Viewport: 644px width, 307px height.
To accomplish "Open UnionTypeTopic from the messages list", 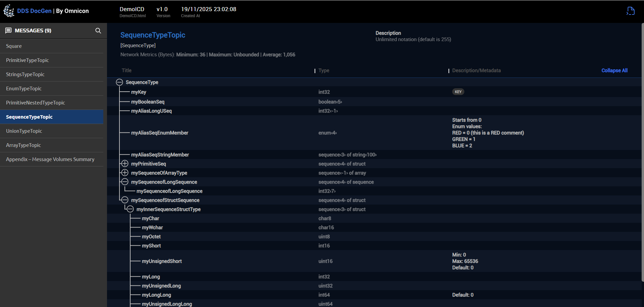I will tap(24, 131).
